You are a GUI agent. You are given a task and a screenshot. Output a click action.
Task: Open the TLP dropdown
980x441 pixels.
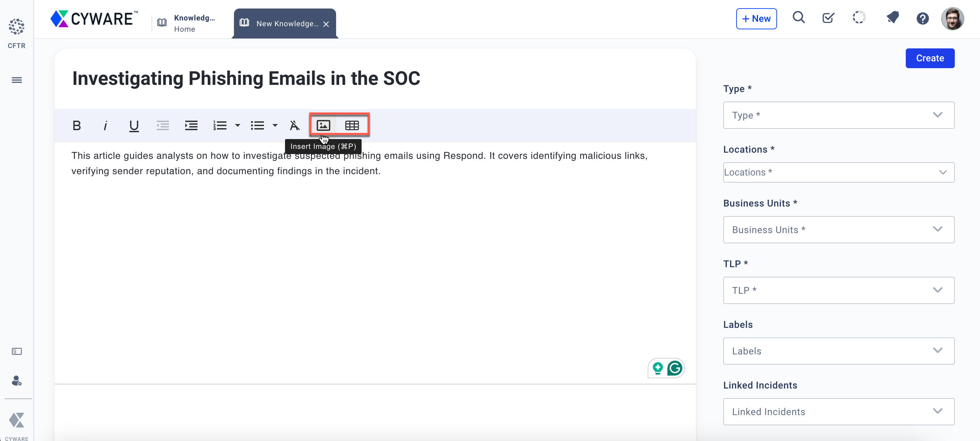pyautogui.click(x=838, y=290)
